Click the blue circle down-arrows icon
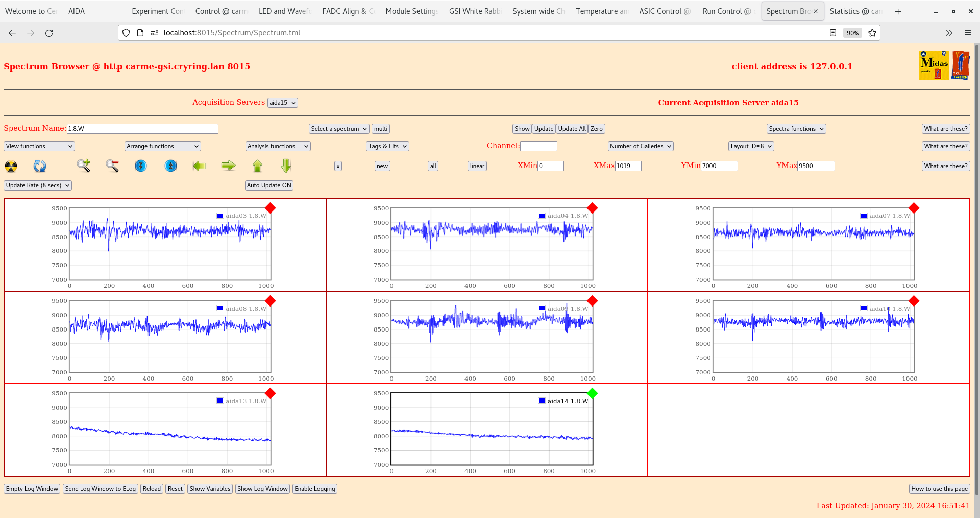The height and width of the screenshot is (518, 980). 141,166
